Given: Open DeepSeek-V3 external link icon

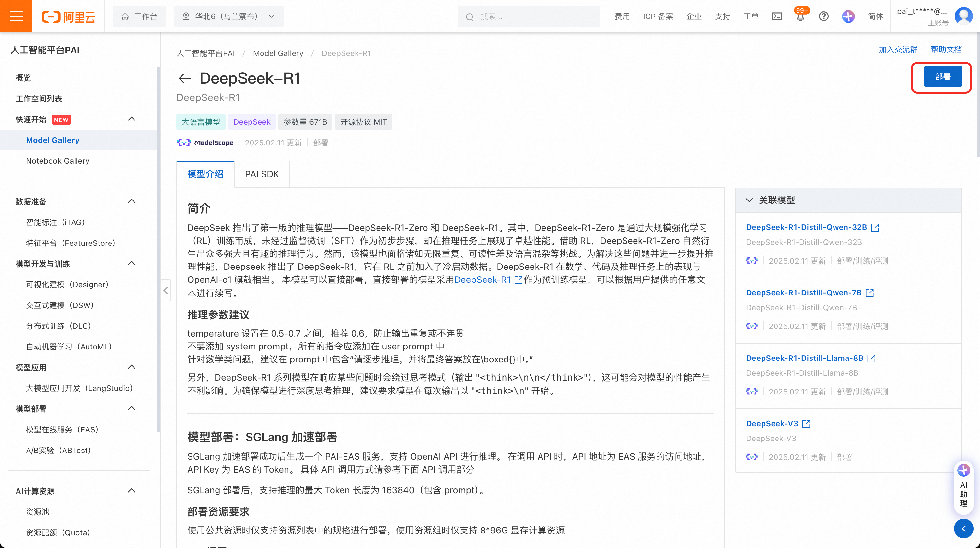Looking at the screenshot, I should pyautogui.click(x=806, y=424).
